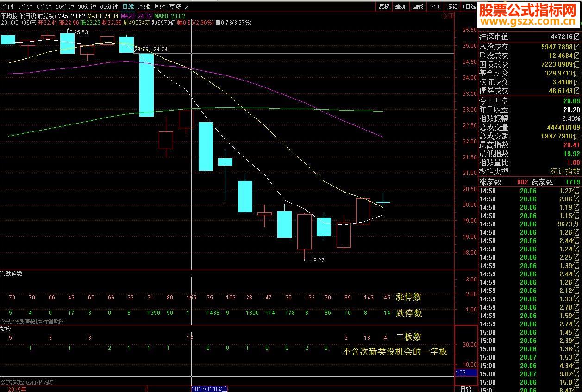The image size is (582, 392).
Task: Click the 复权 adjustment button
Action: (384, 6)
